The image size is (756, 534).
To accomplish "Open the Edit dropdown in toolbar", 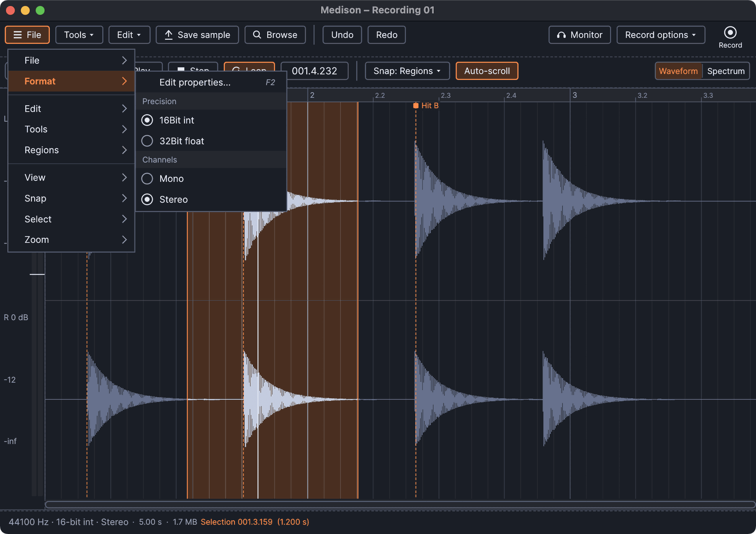I will [129, 35].
